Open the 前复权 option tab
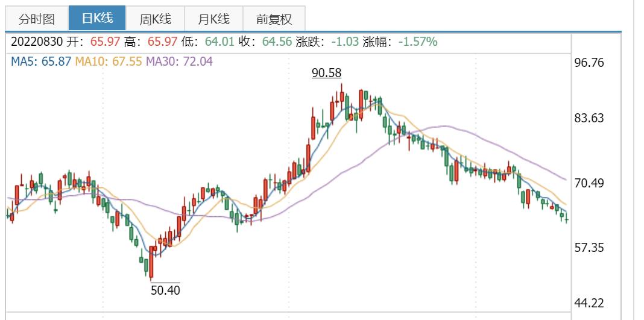 click(x=274, y=19)
